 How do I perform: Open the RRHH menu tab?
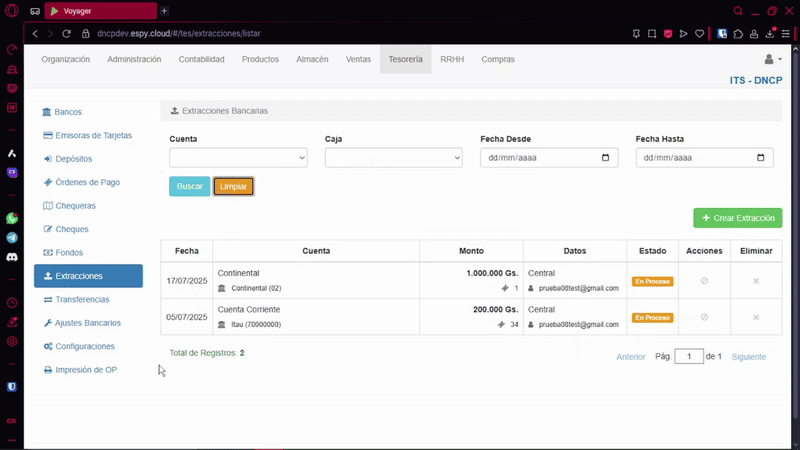(x=452, y=60)
